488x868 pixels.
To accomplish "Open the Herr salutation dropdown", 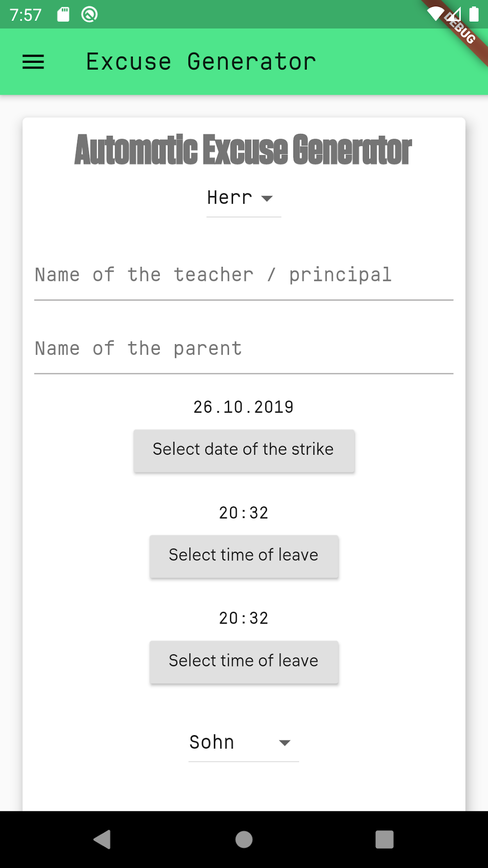I will (x=243, y=198).
